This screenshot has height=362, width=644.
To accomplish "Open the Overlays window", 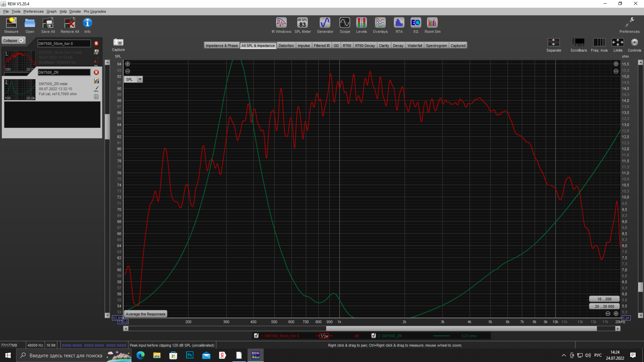I will coord(380,26).
